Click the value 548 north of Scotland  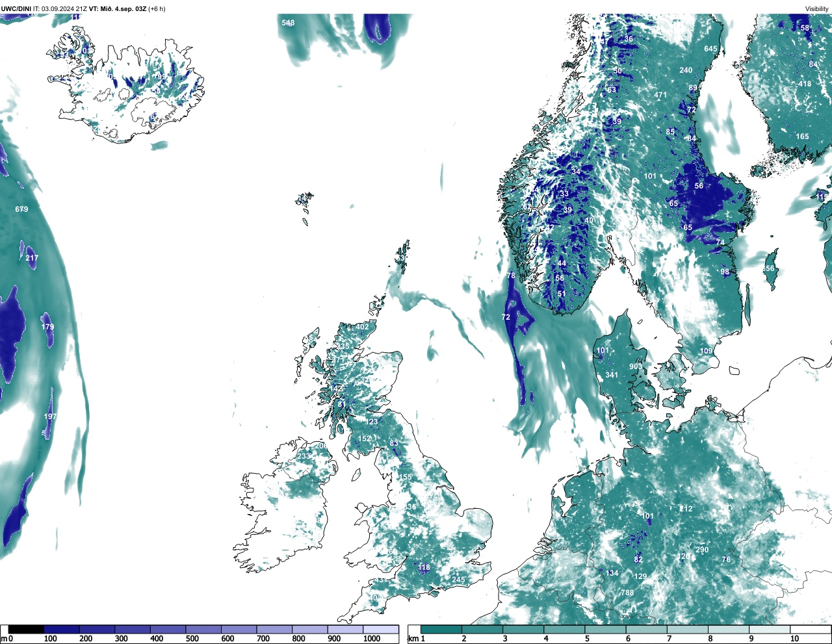288,23
